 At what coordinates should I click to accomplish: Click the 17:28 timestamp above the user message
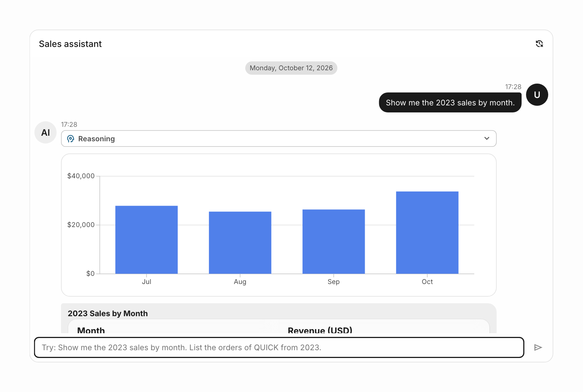[x=513, y=87]
